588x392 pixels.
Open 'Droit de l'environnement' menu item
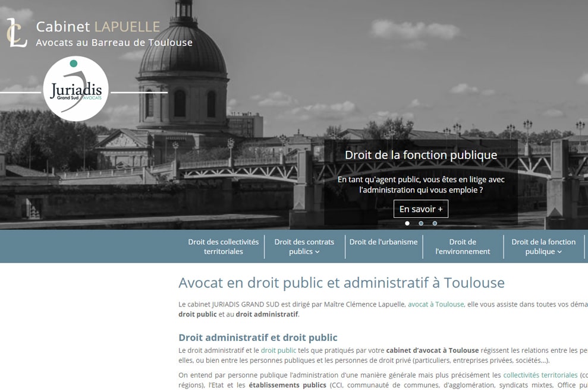point(463,246)
